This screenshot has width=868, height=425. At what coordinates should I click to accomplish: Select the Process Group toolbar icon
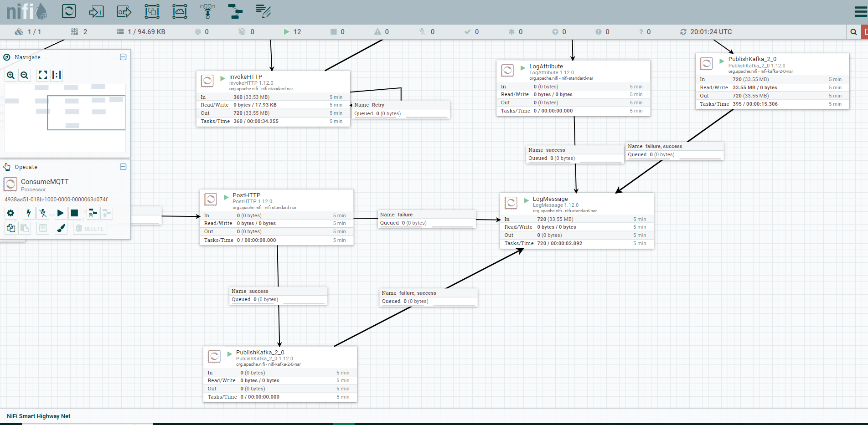[152, 11]
